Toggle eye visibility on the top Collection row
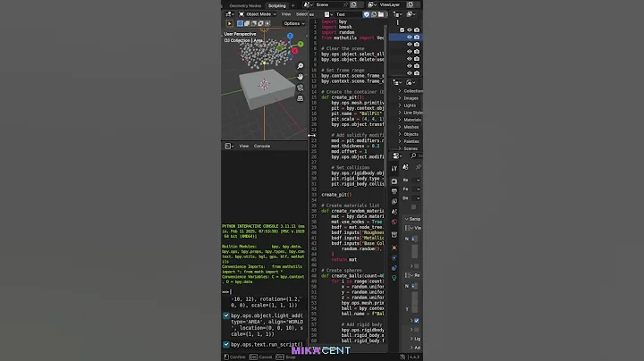The width and height of the screenshot is (644, 361). [x=409, y=30]
